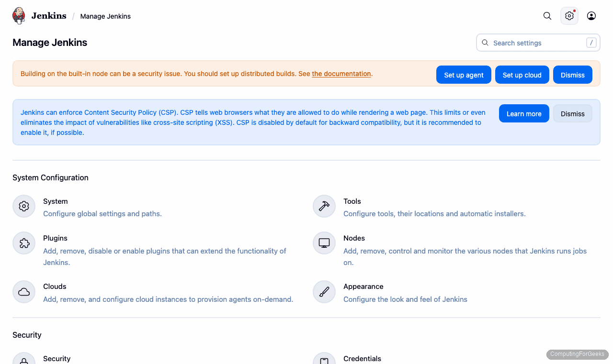This screenshot has width=613, height=364.
Task: Open Appearance paintbrush icon
Action: tap(324, 292)
